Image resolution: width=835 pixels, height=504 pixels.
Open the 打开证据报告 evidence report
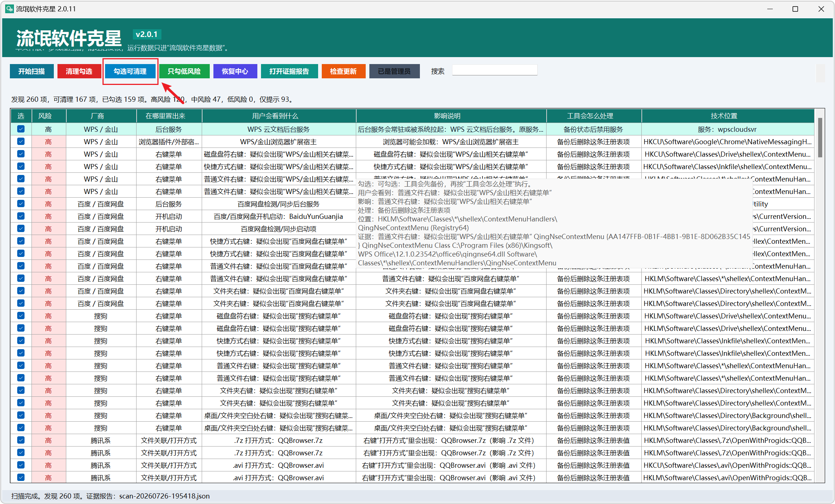click(x=289, y=71)
